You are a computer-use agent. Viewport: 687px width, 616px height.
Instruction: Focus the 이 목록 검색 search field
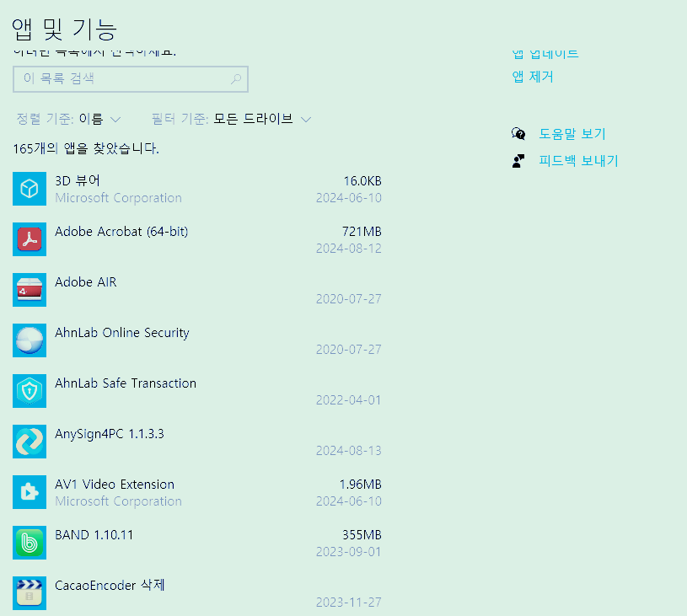tap(131, 79)
